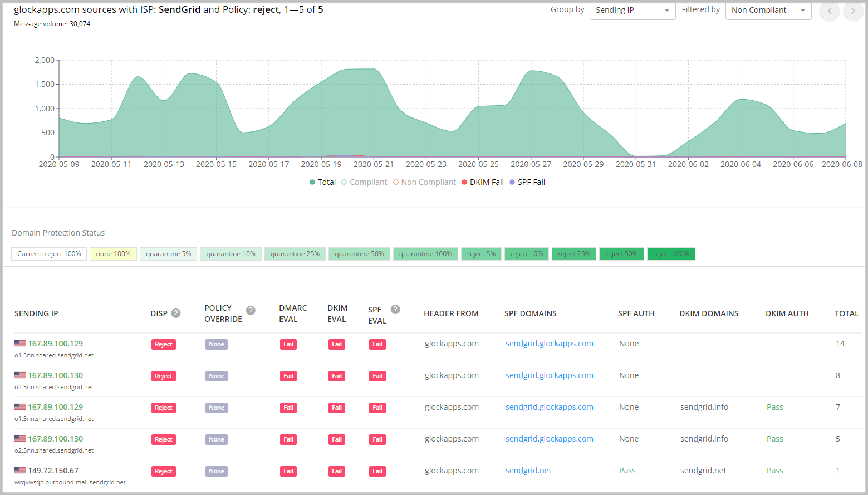Screen dimensions: 868x495
Task: Show help for Policy Override column
Action: 251,311
